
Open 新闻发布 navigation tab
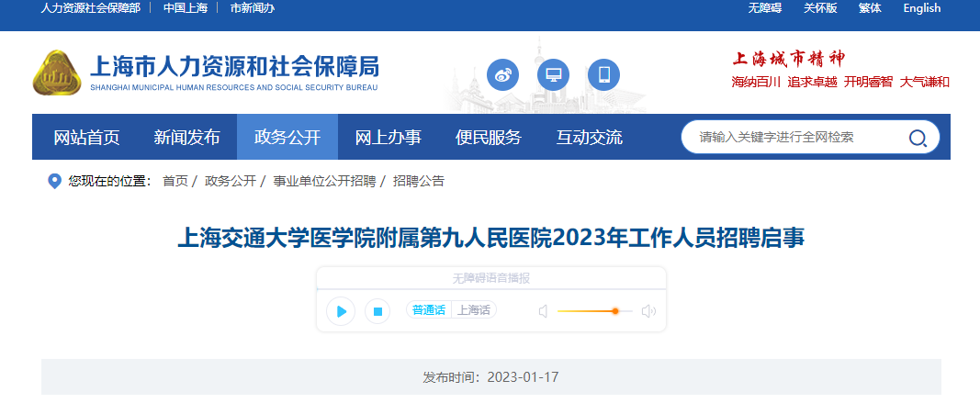[186, 138]
